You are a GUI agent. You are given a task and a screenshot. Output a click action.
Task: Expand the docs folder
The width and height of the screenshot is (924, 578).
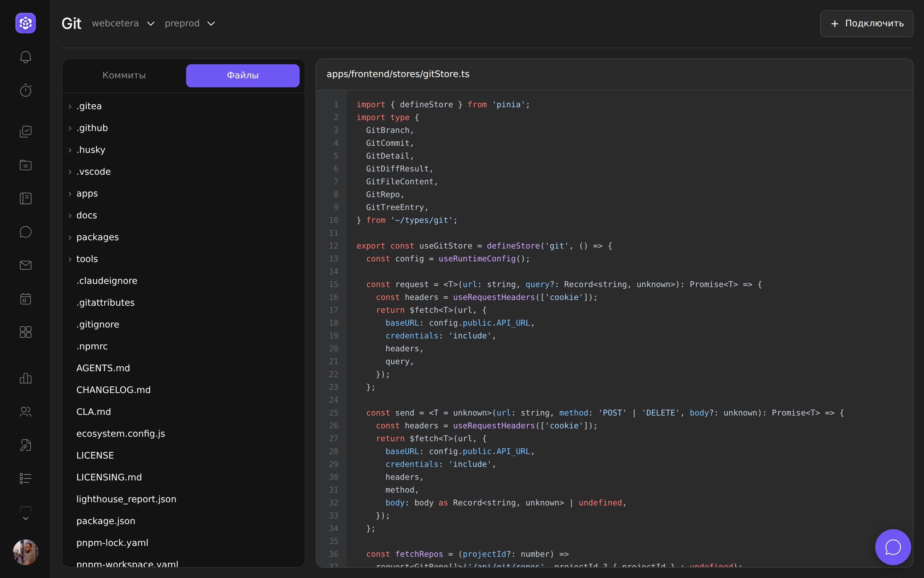pyautogui.click(x=183, y=215)
